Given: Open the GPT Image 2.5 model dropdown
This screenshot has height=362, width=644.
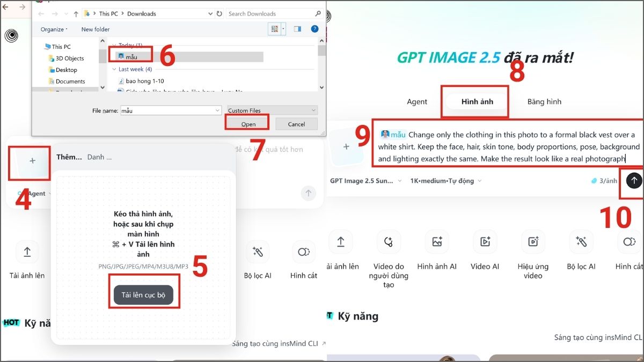Looking at the screenshot, I should 366,181.
